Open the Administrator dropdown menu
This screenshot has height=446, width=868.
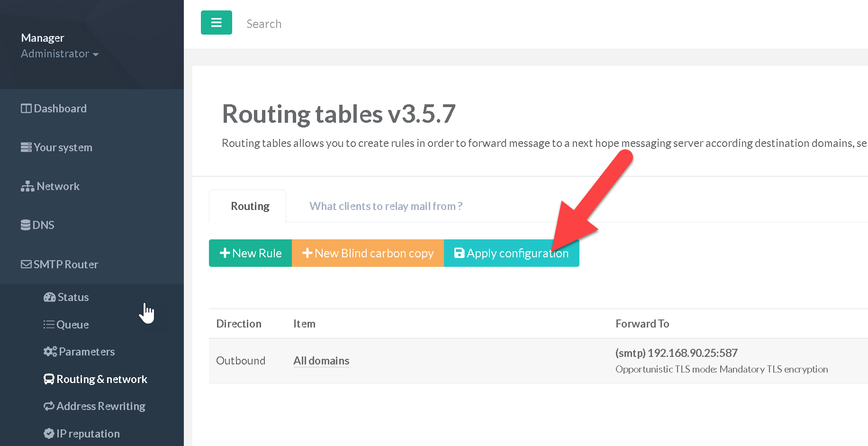[60, 54]
